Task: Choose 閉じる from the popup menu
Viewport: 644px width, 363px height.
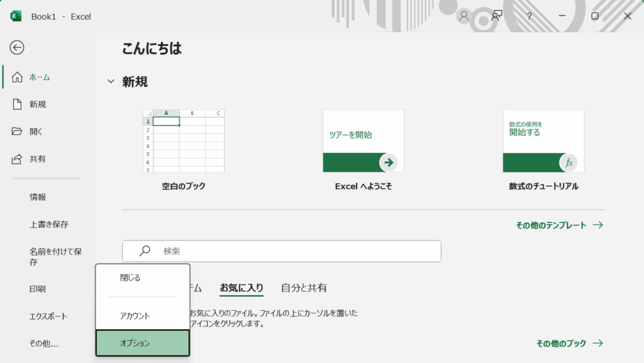Action: click(x=143, y=278)
